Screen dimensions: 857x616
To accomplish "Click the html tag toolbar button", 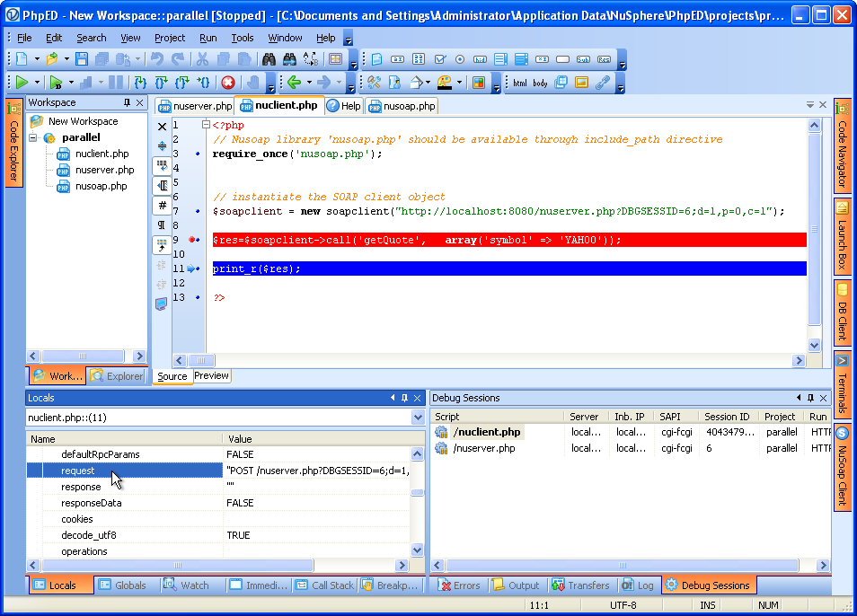I will click(520, 83).
